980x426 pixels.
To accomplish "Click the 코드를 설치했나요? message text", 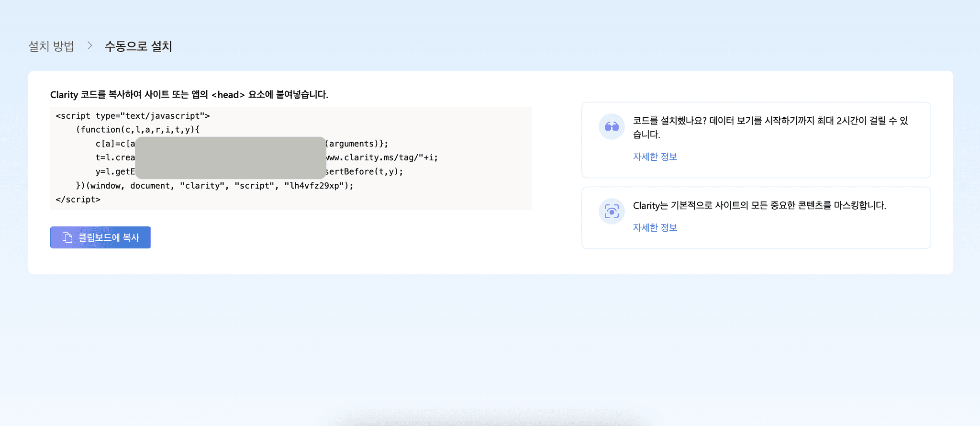I will pos(770,127).
